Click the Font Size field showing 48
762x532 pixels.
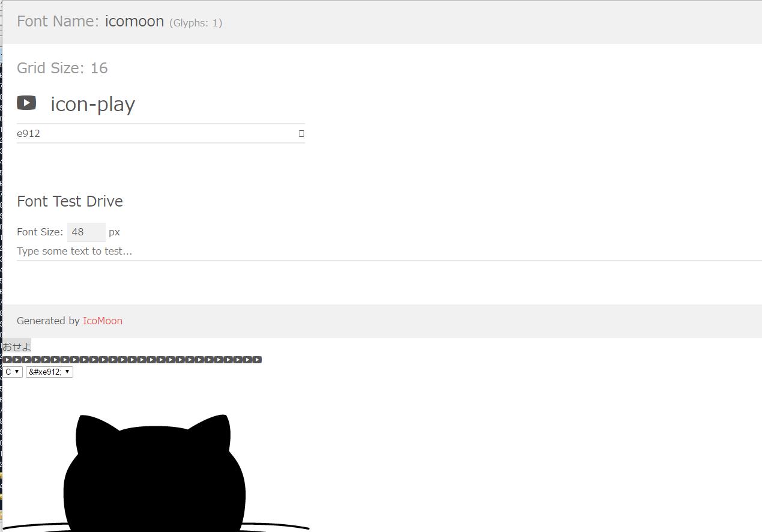click(x=86, y=232)
